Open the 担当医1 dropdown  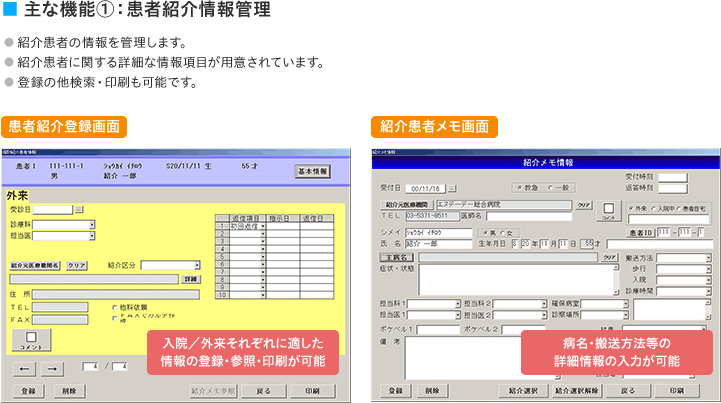[458, 315]
